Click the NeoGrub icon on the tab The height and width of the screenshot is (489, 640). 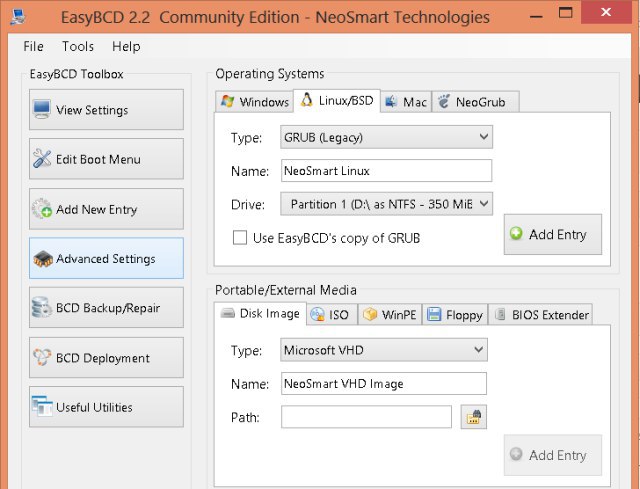444,101
